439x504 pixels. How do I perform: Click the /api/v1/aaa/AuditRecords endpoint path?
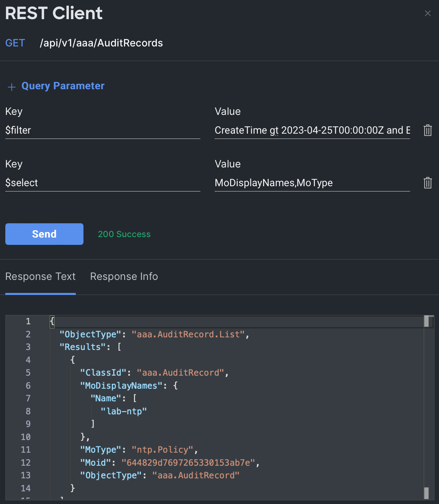tap(101, 43)
